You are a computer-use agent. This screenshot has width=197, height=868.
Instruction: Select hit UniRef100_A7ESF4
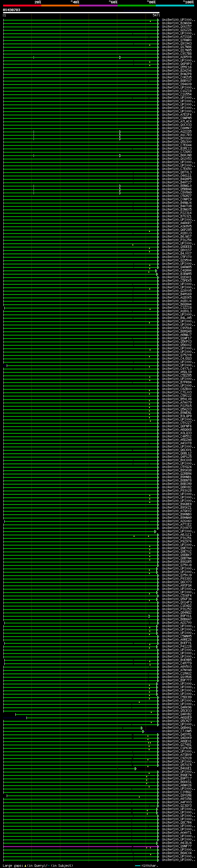[x=176, y=115]
